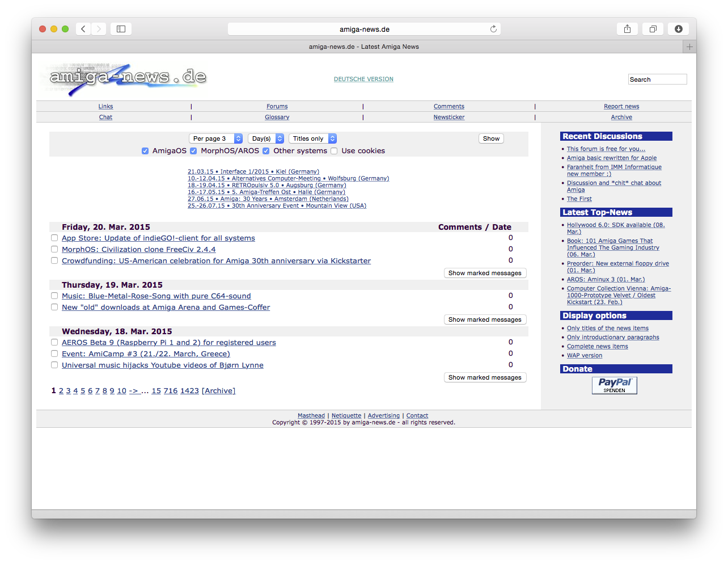The height and width of the screenshot is (564, 728).
Task: Open the Report news navigation item
Action: pyautogui.click(x=621, y=107)
